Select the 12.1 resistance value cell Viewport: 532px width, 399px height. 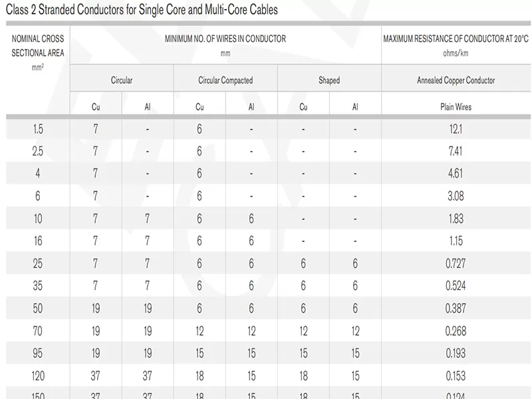[x=456, y=129]
